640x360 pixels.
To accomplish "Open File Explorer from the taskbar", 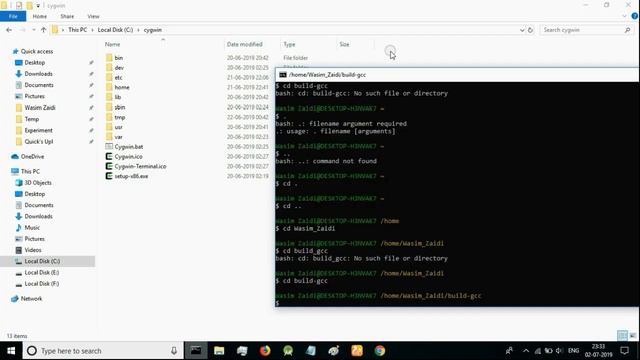I will (x=219, y=351).
